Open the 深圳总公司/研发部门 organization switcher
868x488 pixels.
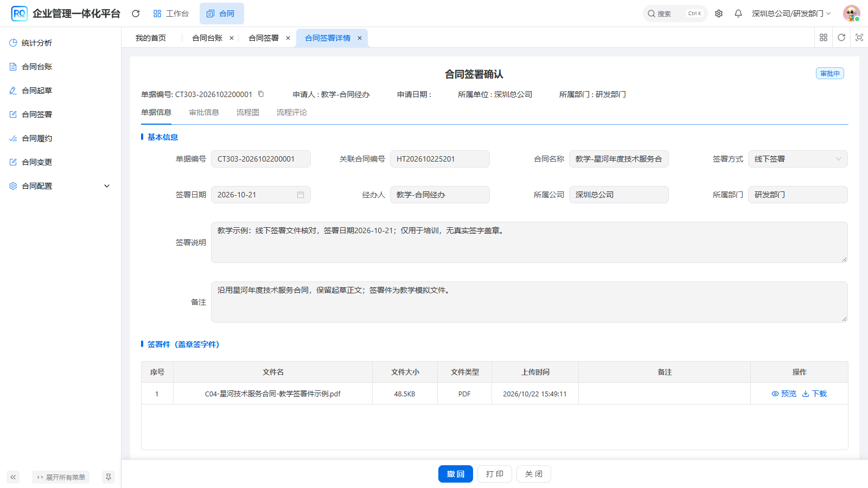(791, 14)
